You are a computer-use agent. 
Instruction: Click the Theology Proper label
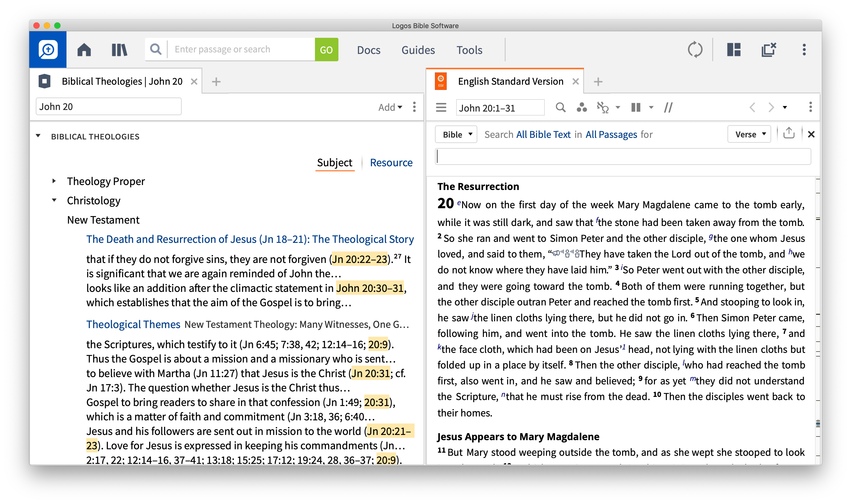tap(106, 181)
